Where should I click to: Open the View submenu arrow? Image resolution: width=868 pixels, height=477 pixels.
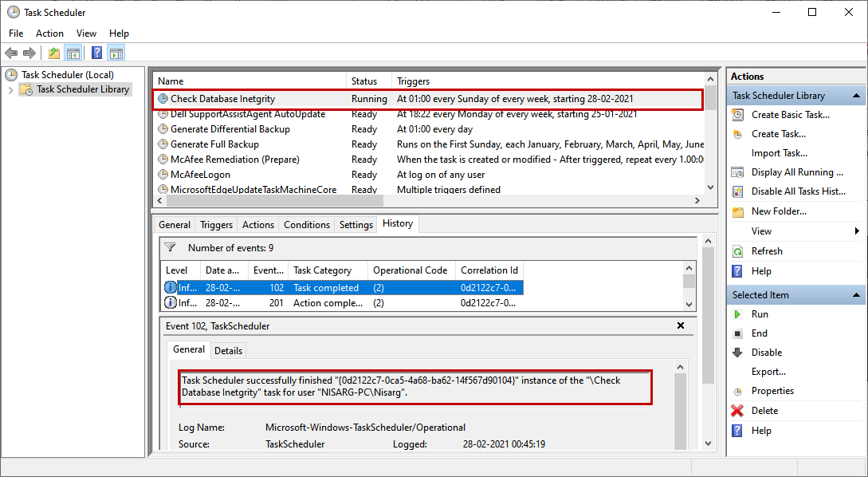click(857, 231)
